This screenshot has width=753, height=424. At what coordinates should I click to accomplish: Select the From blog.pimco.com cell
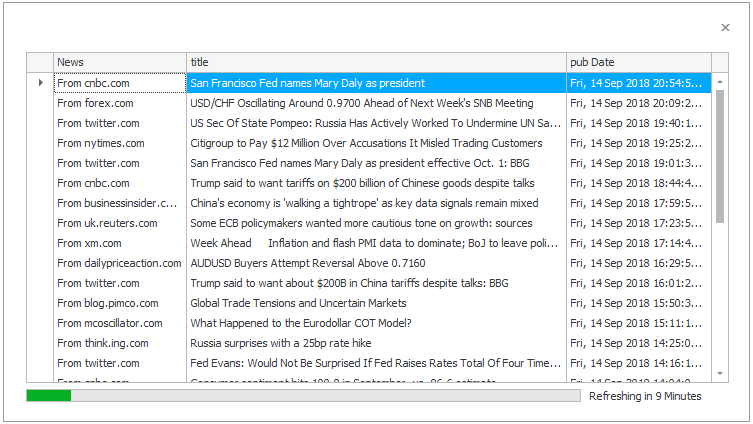[107, 303]
